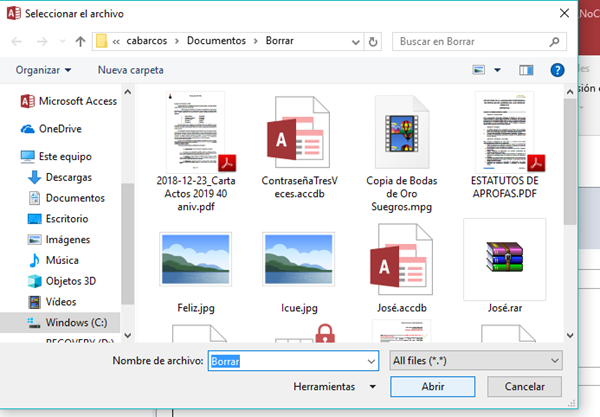Expand the file name history dropdown

pyautogui.click(x=371, y=361)
